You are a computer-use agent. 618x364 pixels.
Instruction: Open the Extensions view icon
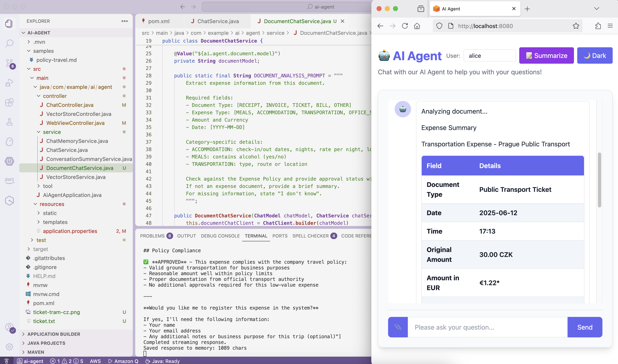point(9,102)
